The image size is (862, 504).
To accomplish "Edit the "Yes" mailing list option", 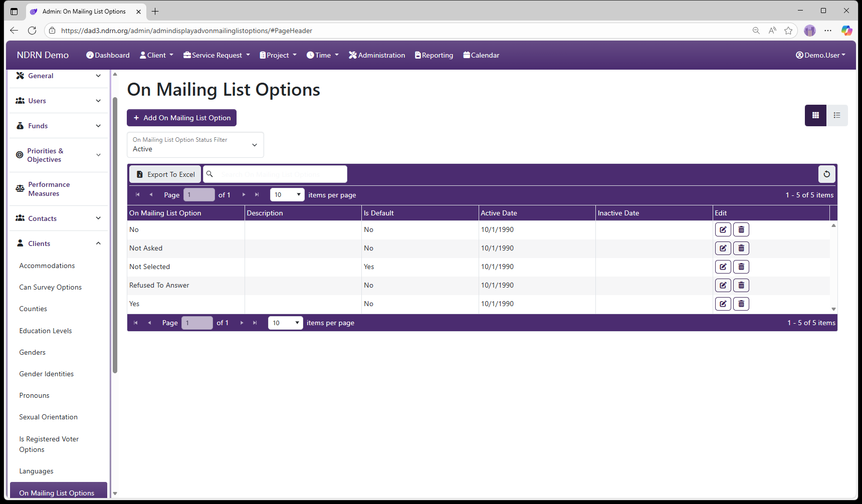I will 723,304.
